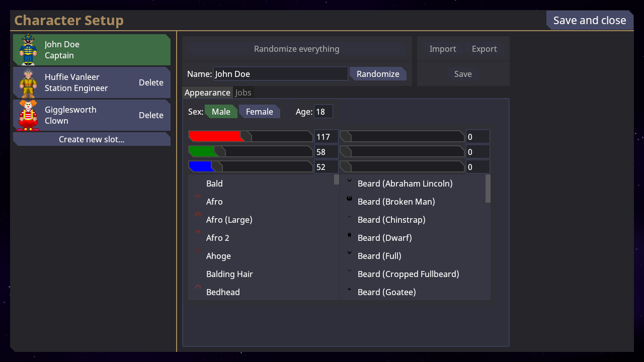644x362 pixels.
Task: Select the Beard (Broken Man) icon
Action: (349, 199)
